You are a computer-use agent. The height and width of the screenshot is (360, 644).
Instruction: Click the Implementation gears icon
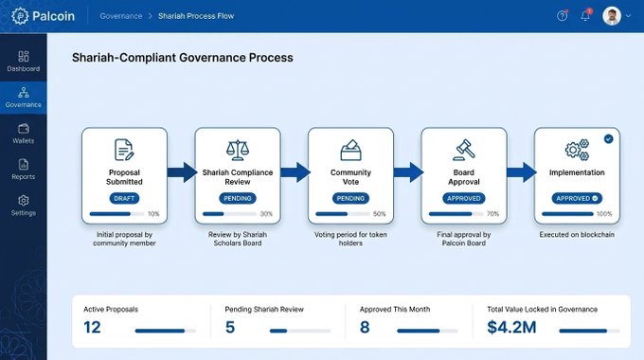pyautogui.click(x=577, y=150)
